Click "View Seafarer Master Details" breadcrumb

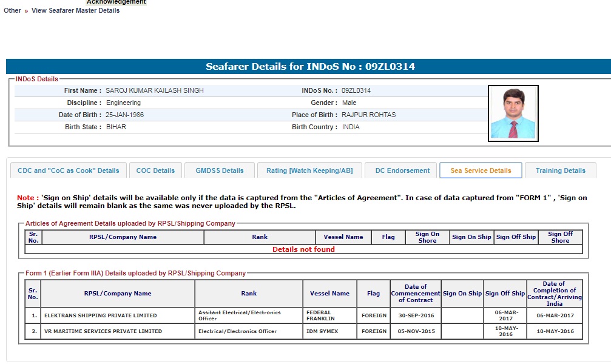tap(75, 10)
